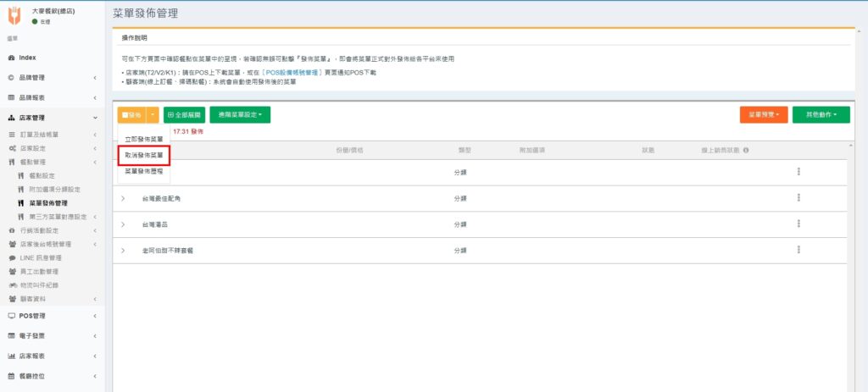
Task: Click the restaurant logo icon at top left
Action: tap(14, 15)
